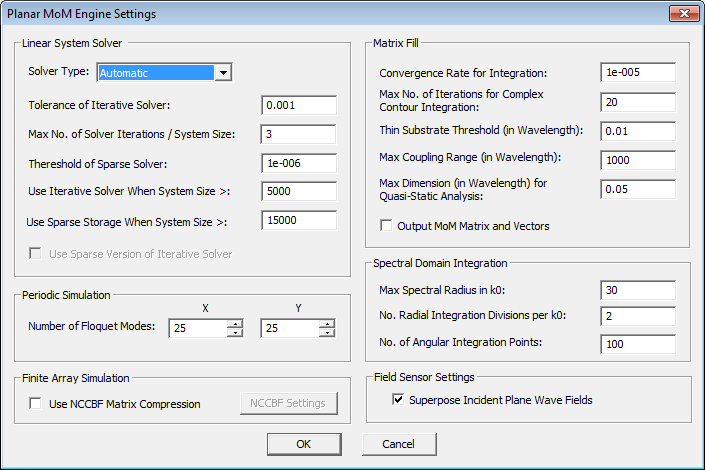Select Max Spectral Radius in k0 field

click(638, 290)
